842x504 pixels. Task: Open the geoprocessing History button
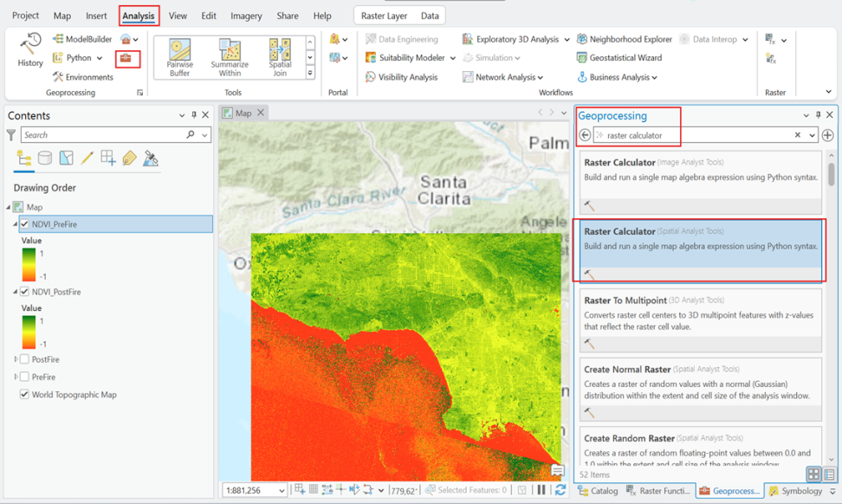coord(30,50)
